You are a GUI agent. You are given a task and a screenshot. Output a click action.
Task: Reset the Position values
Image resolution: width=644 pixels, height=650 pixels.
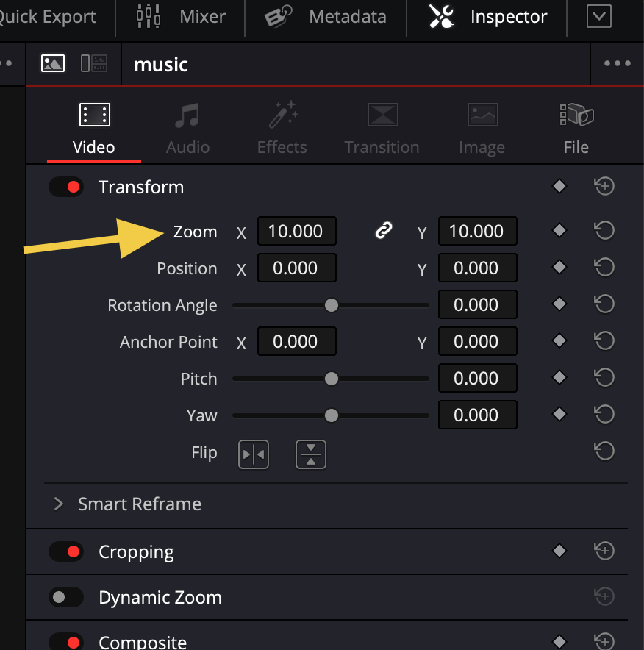(604, 267)
